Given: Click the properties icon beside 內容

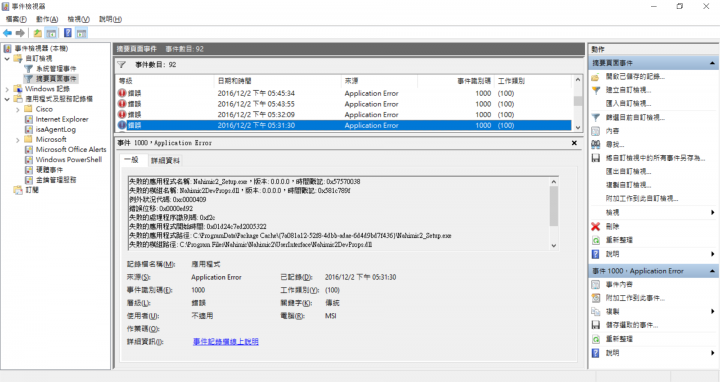Looking at the screenshot, I should point(596,131).
